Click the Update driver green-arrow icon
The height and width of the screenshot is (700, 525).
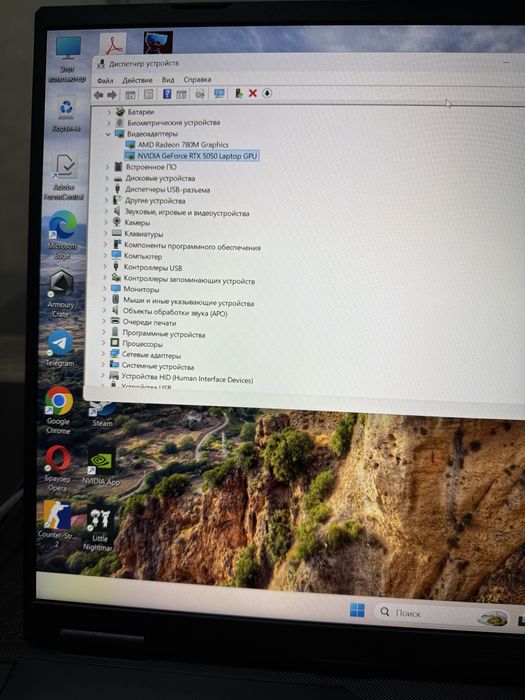pos(239,93)
